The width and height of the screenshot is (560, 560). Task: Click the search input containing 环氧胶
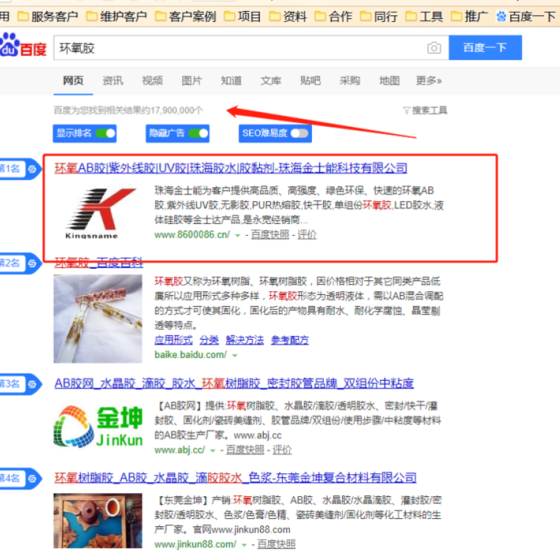tap(251, 48)
